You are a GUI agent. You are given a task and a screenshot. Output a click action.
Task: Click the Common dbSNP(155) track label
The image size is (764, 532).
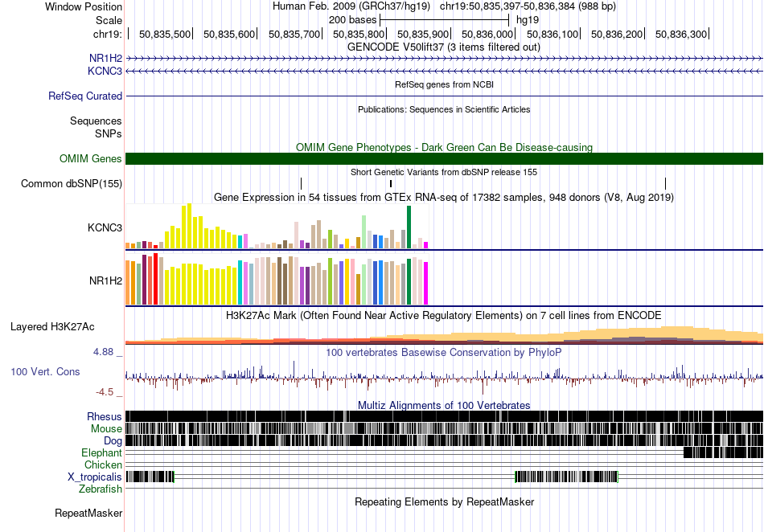pos(72,183)
